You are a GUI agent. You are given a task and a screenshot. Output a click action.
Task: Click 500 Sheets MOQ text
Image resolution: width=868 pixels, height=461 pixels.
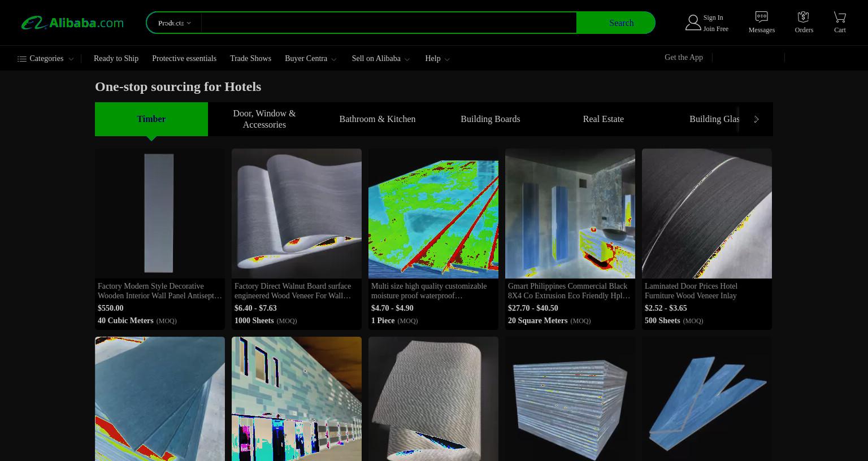click(674, 321)
